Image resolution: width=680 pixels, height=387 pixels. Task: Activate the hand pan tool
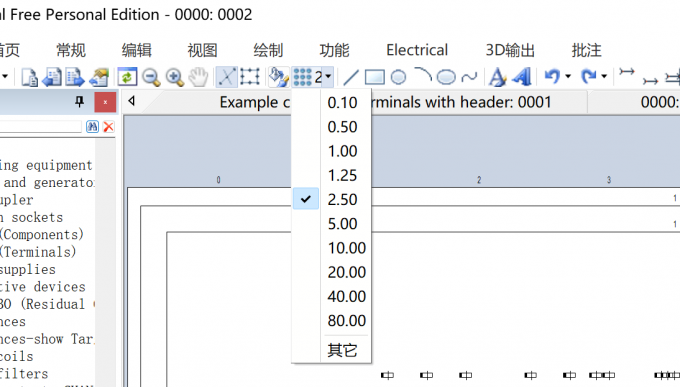coord(199,77)
